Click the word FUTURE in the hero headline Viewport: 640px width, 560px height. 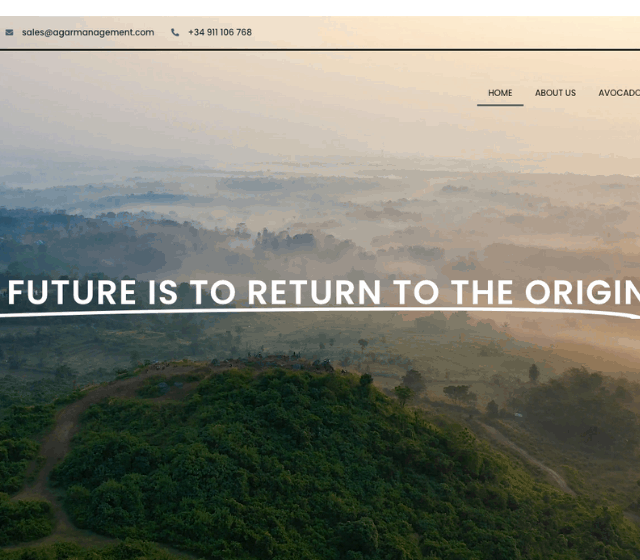tap(72, 292)
